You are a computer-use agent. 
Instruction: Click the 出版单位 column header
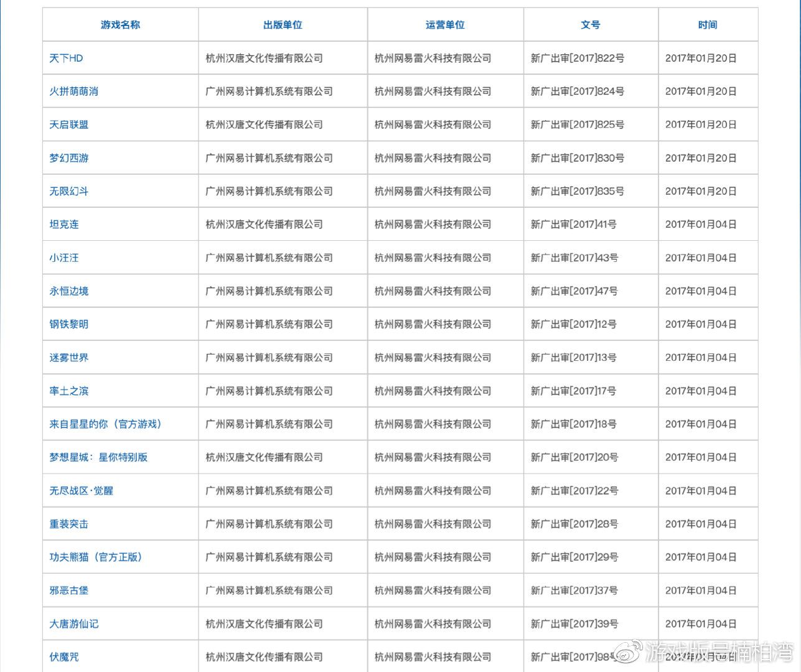(x=283, y=25)
